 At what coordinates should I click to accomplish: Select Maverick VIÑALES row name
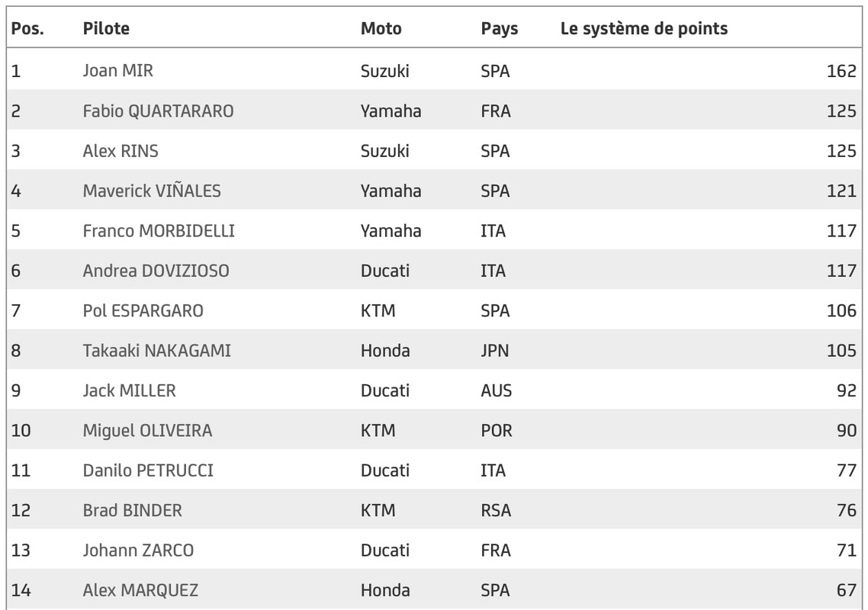[x=152, y=191]
